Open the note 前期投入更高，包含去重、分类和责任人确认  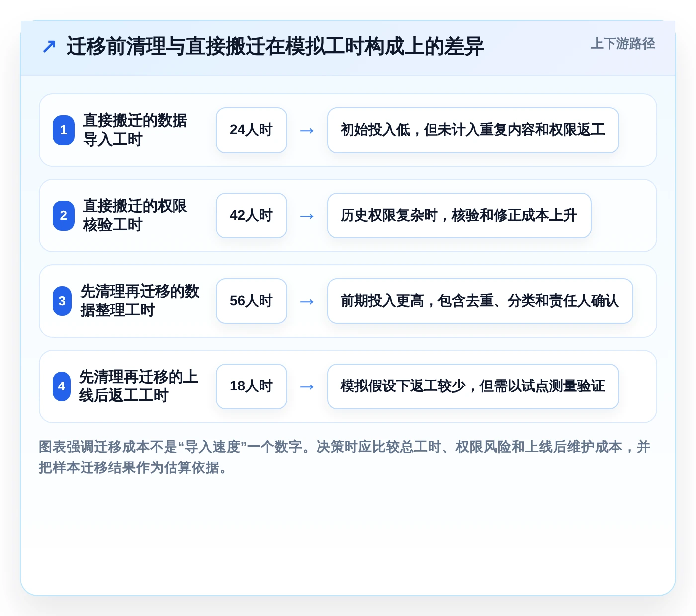(480, 301)
